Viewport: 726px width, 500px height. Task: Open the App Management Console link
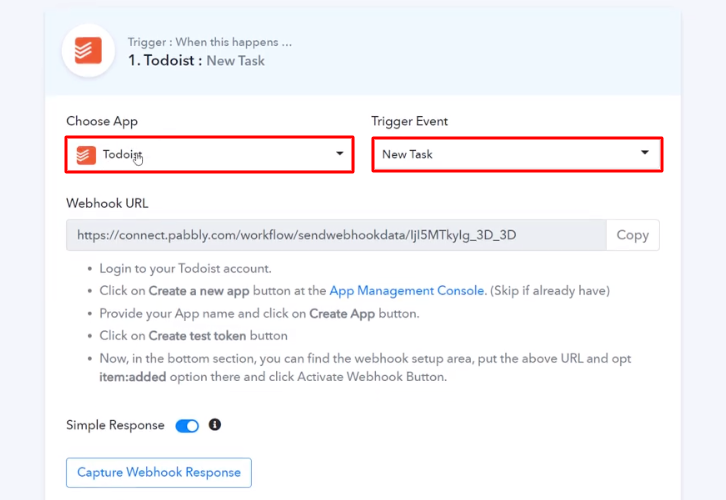pyautogui.click(x=408, y=291)
